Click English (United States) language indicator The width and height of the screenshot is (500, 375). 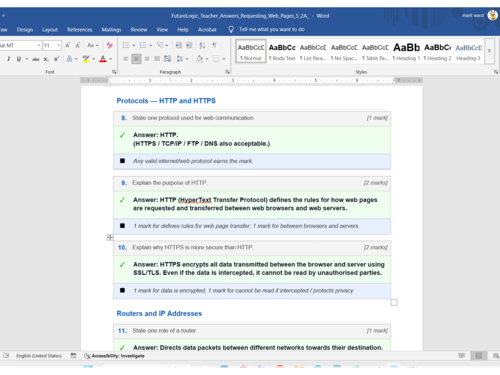39,356
